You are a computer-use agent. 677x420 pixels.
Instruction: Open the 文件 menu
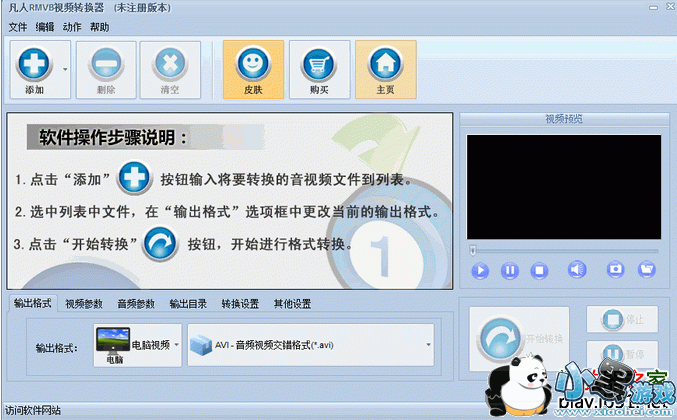(18, 27)
